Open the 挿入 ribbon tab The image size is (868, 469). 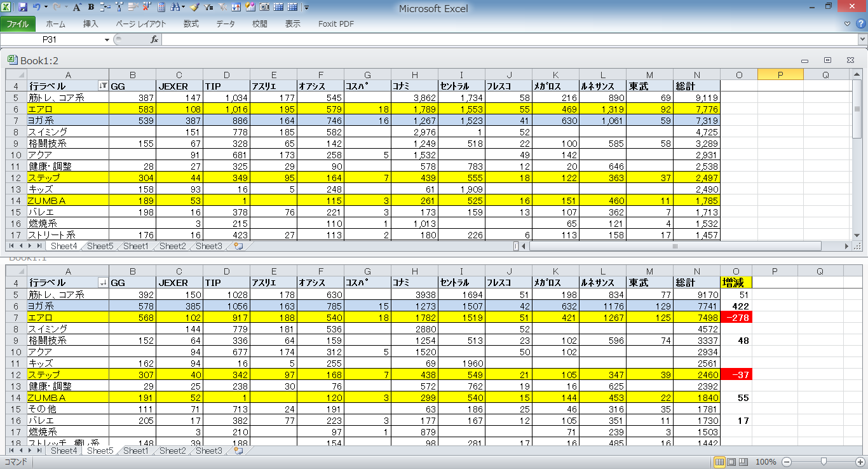tap(91, 24)
